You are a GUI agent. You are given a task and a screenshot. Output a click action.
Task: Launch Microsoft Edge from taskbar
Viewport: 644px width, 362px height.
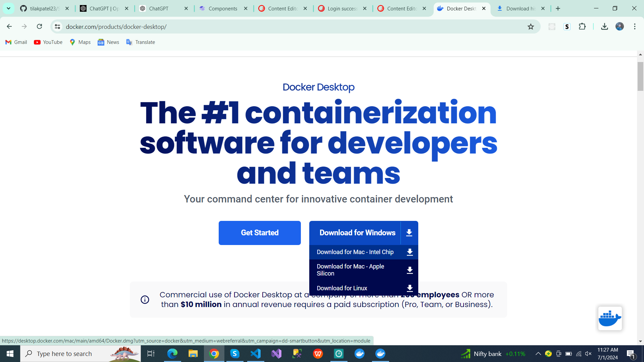pos(172,354)
